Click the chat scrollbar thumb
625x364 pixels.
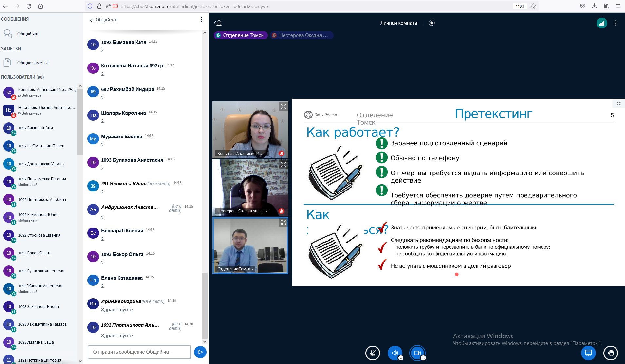(x=205, y=306)
